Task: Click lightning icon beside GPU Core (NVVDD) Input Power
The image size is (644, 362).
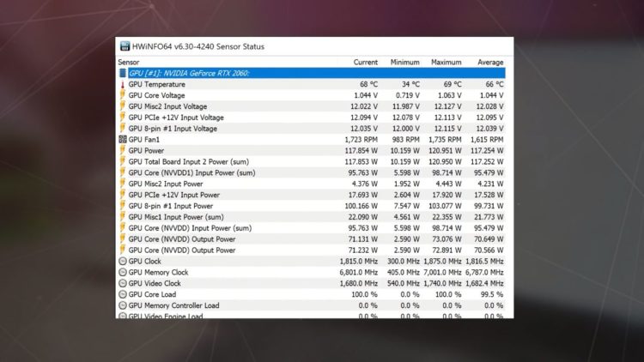Action: pyautogui.click(x=123, y=228)
